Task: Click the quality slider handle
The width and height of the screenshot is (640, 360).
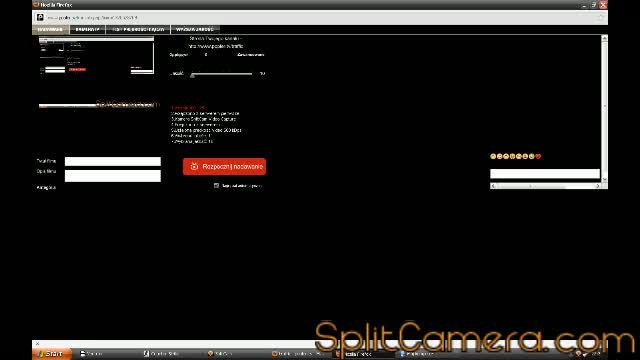Action: [192, 75]
